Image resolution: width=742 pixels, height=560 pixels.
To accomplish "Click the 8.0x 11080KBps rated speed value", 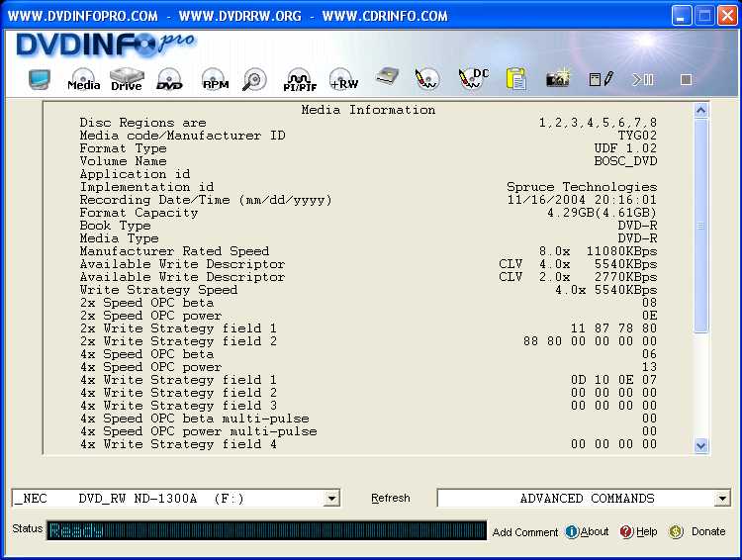I will (598, 251).
